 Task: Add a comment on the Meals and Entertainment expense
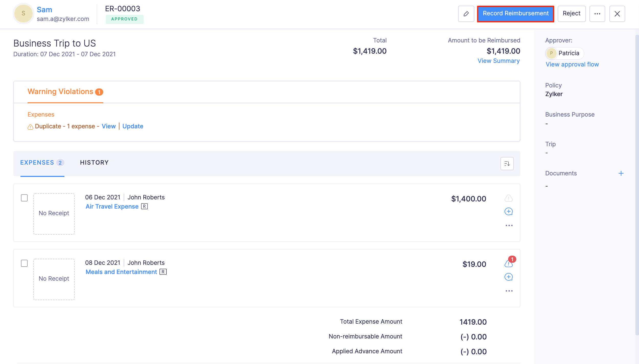[509, 277]
